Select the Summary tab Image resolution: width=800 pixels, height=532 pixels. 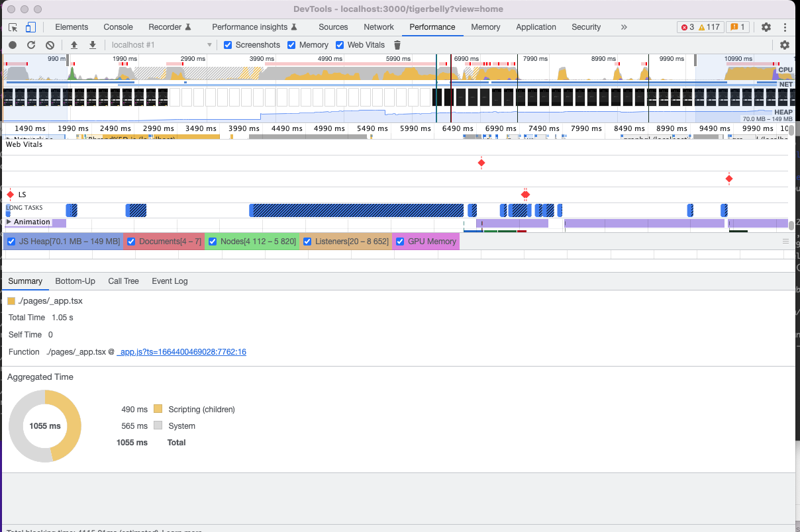pos(25,281)
